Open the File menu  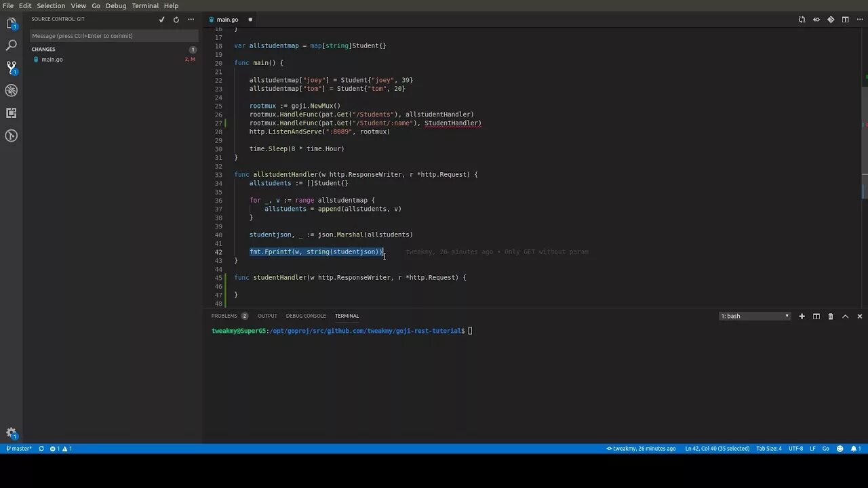coord(8,5)
